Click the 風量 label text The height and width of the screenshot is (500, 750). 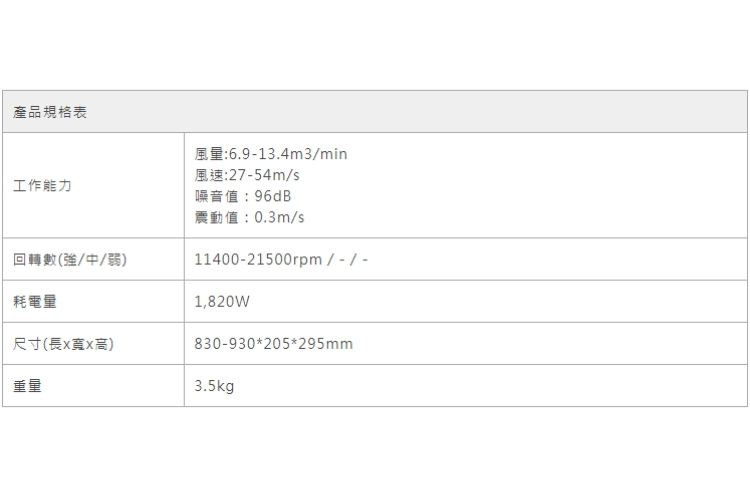point(209,154)
